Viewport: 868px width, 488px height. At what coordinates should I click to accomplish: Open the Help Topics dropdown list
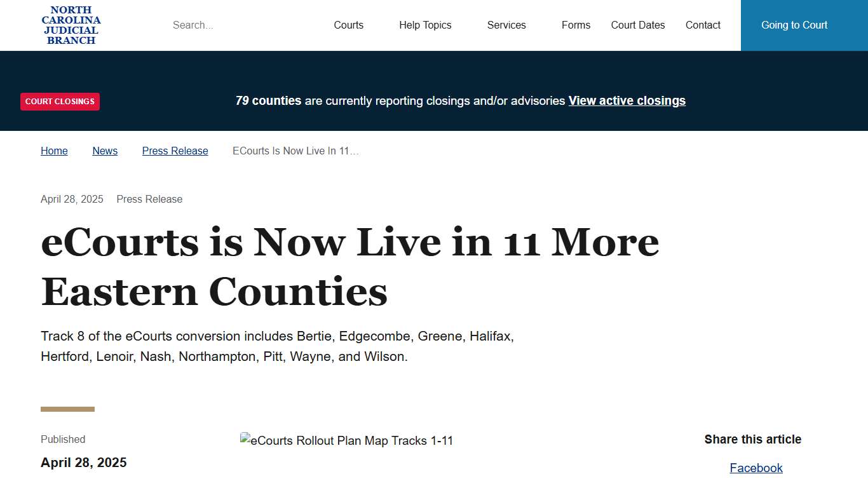pos(425,25)
